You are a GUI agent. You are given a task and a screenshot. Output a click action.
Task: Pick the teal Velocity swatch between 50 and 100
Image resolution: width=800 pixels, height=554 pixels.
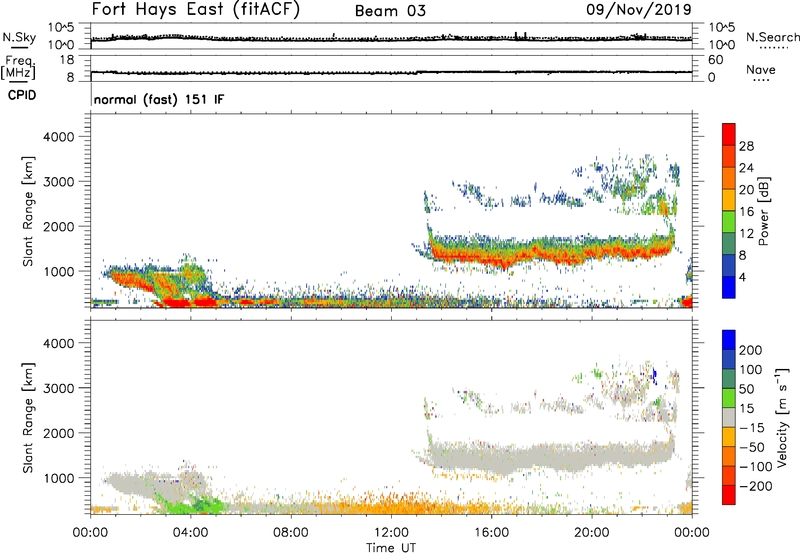pyautogui.click(x=729, y=379)
